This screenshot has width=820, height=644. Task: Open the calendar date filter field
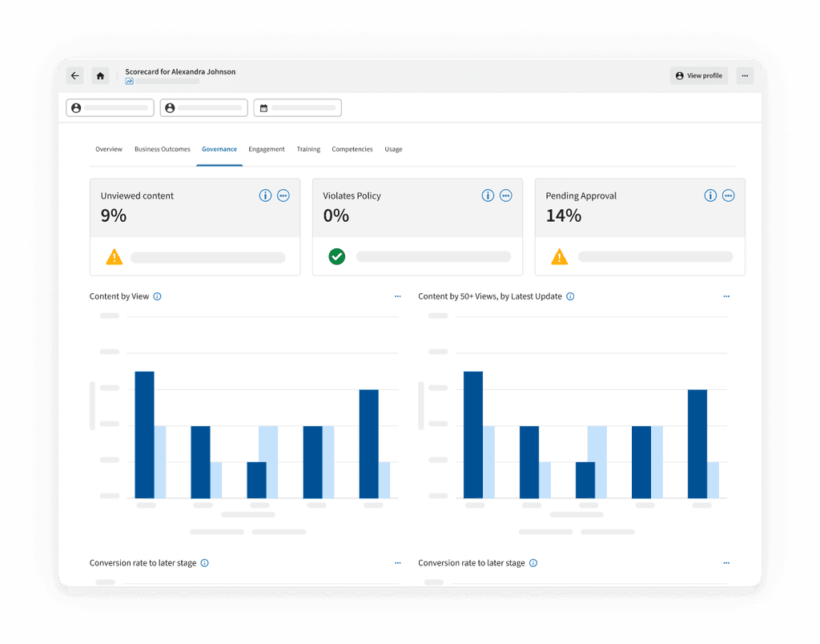[x=298, y=108]
